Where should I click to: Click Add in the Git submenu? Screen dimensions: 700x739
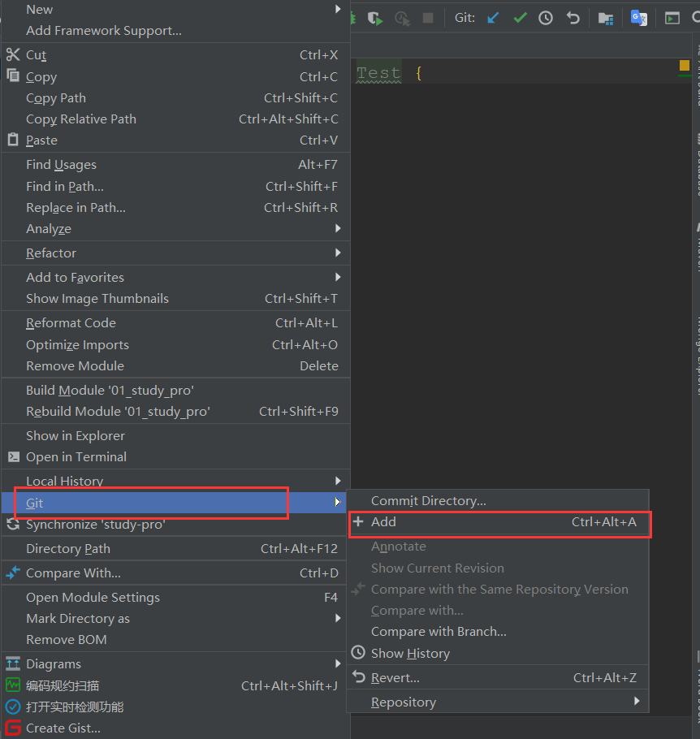pyautogui.click(x=498, y=522)
